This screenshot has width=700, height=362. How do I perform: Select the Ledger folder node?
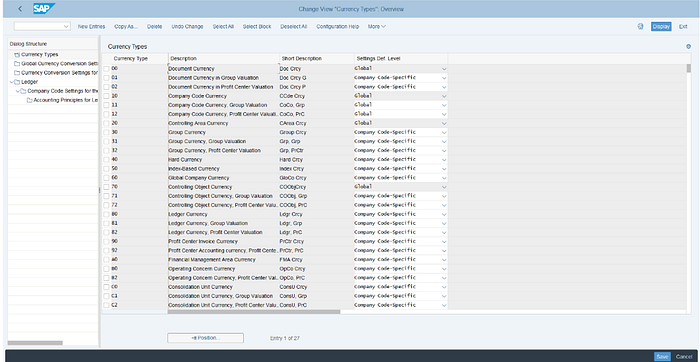tap(29, 82)
